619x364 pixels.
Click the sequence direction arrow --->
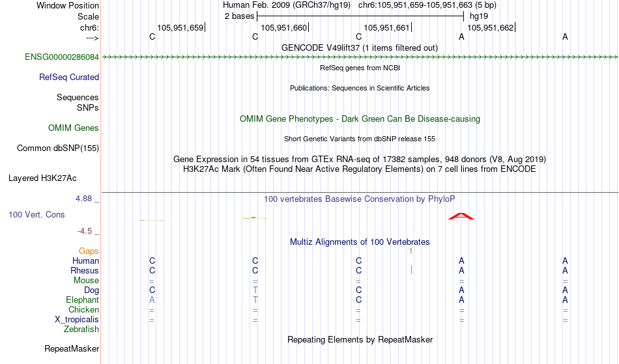tap(92, 38)
